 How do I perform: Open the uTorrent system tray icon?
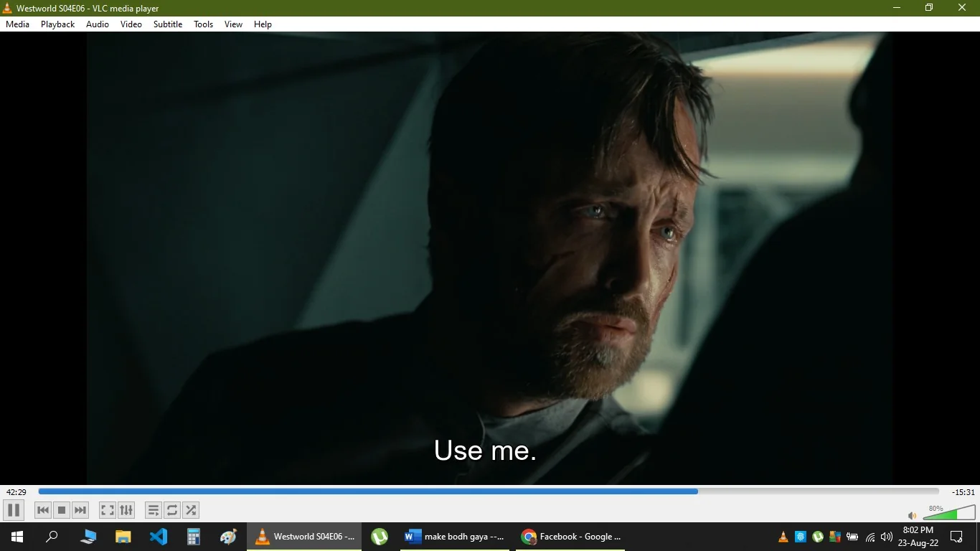click(818, 537)
